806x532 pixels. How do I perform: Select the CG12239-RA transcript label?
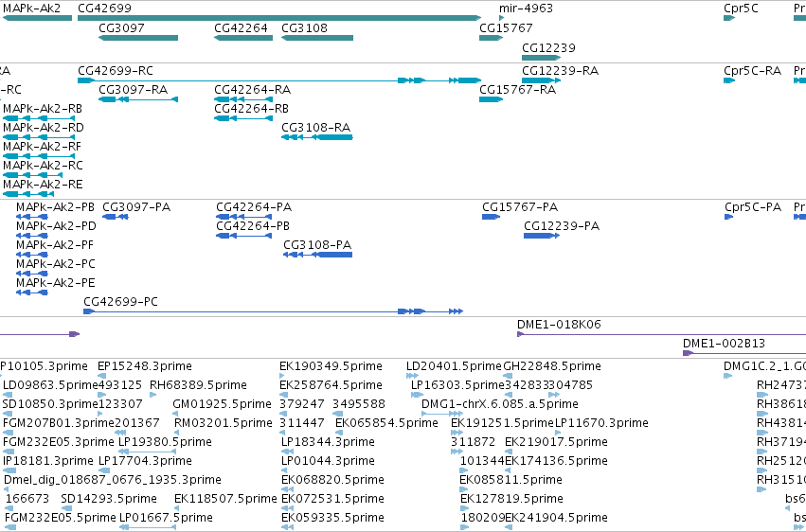click(561, 71)
